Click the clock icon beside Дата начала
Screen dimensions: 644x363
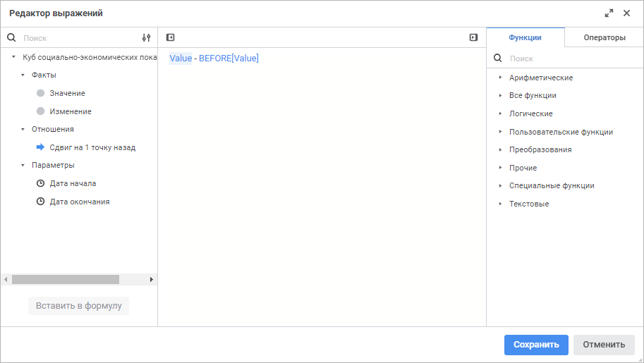tap(40, 183)
